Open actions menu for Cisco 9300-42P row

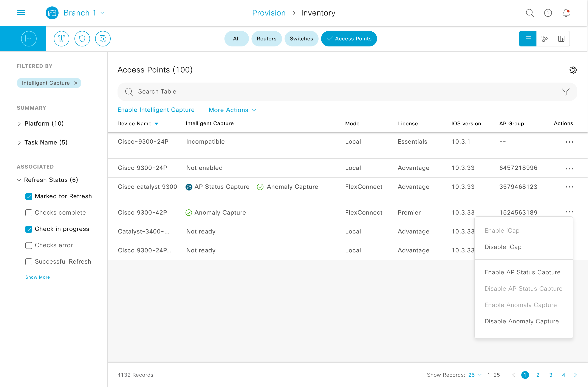tap(569, 212)
